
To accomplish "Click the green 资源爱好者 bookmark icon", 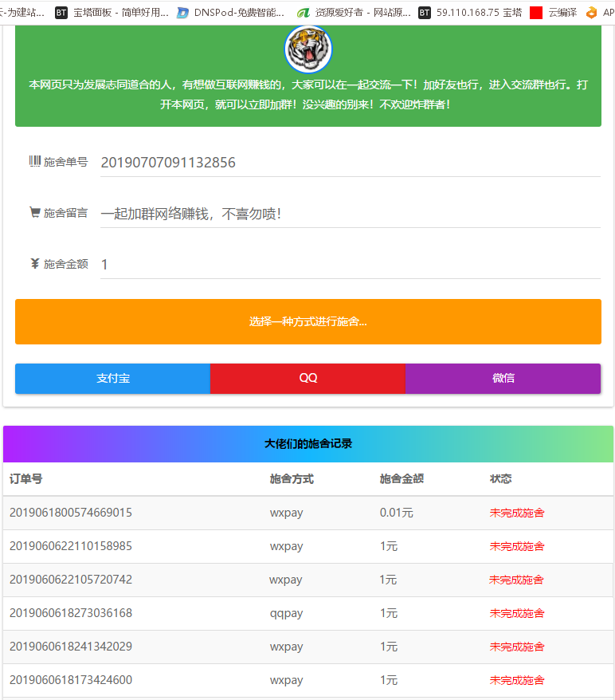I will tap(304, 13).
